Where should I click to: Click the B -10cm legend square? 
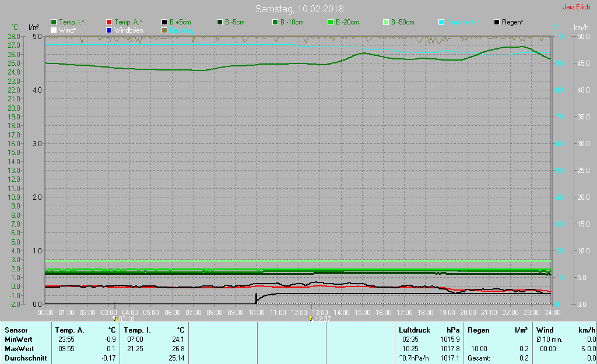tap(275, 22)
